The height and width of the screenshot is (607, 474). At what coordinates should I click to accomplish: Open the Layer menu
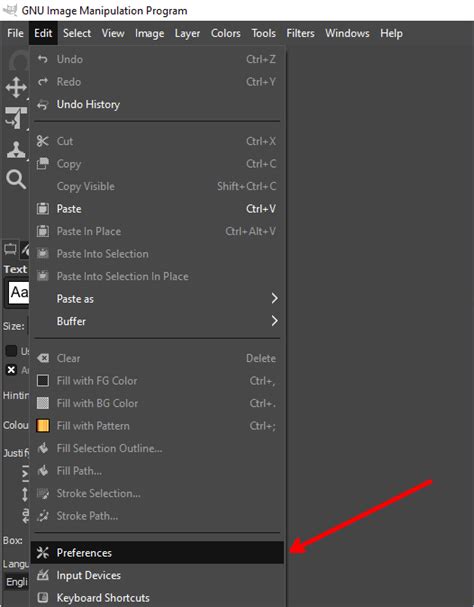tap(187, 33)
